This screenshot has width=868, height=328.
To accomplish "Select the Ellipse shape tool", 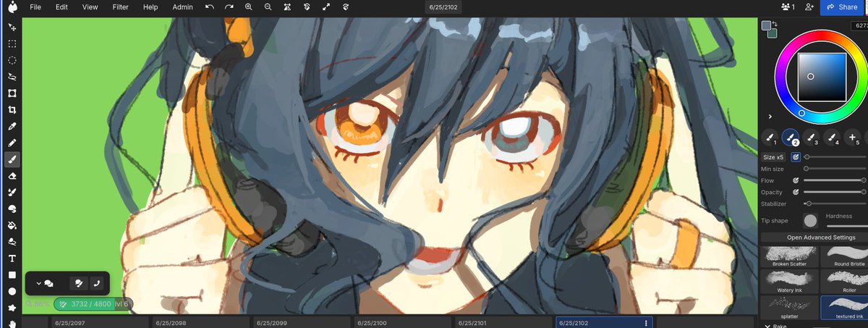I will pos(12,291).
